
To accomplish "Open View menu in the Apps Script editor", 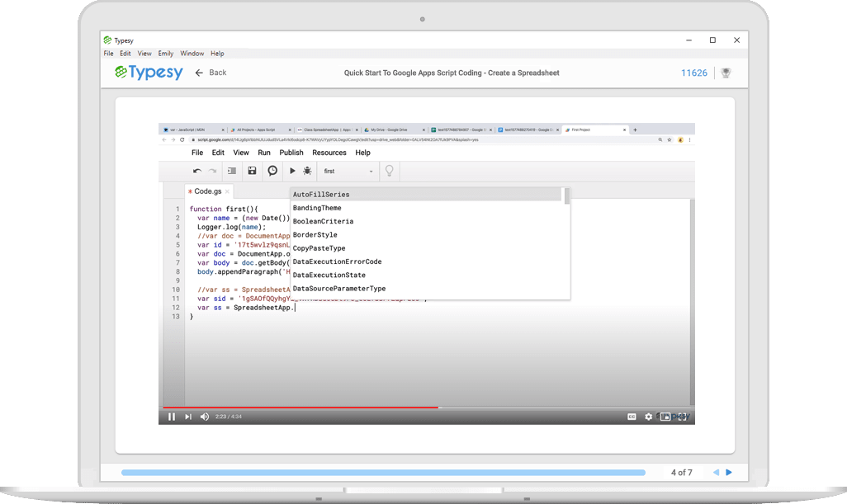I will pos(241,153).
